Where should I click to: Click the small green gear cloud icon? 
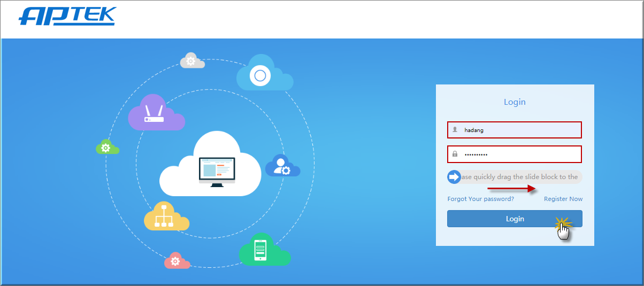[107, 146]
